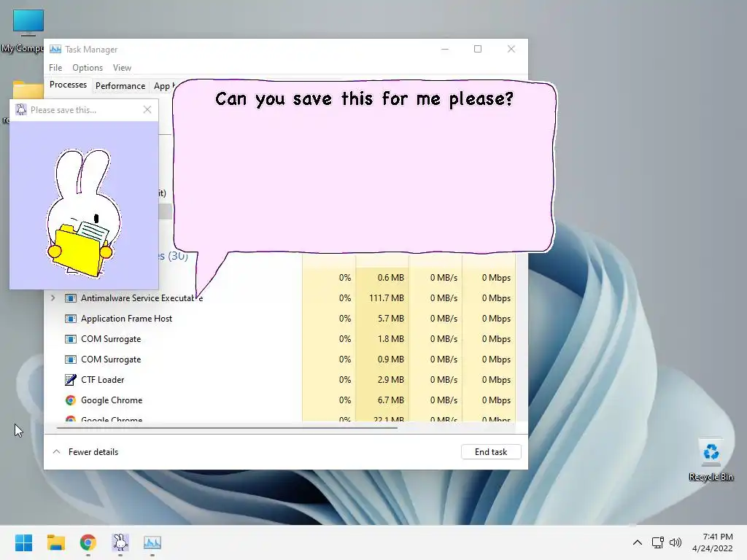Switch to the Processes tab
The width and height of the screenshot is (747, 560).
(68, 85)
